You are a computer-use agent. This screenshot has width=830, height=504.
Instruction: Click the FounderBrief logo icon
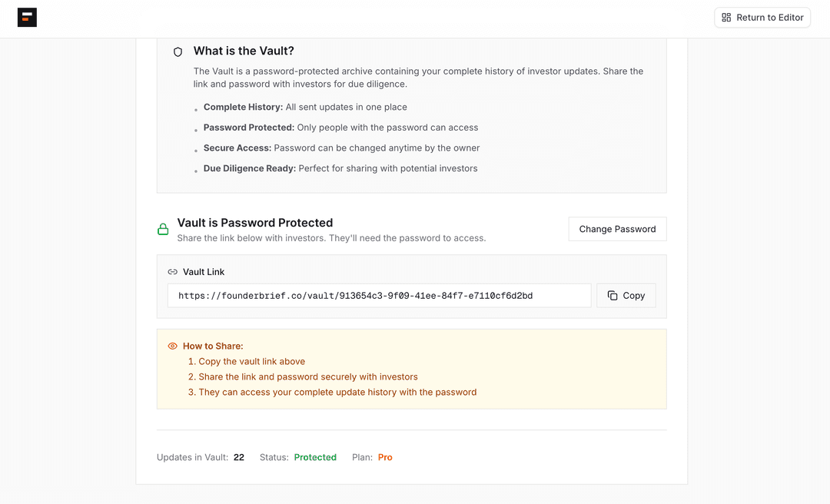(x=27, y=18)
